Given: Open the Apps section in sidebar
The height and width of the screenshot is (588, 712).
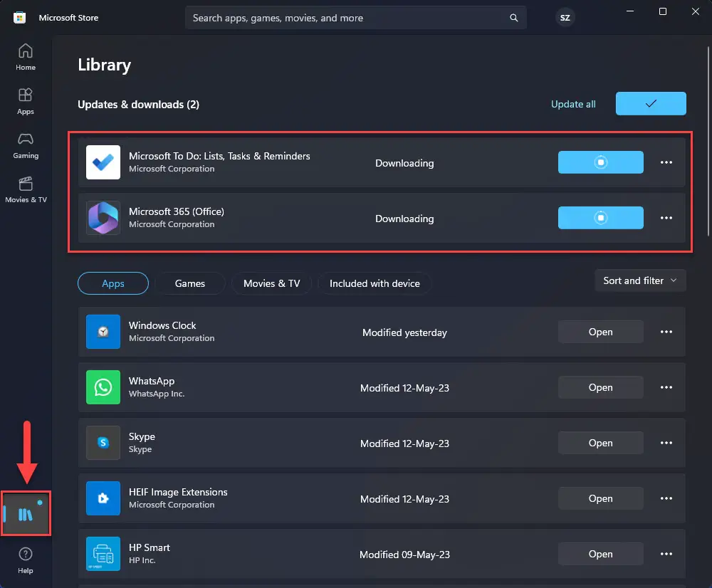Looking at the screenshot, I should click(26, 101).
